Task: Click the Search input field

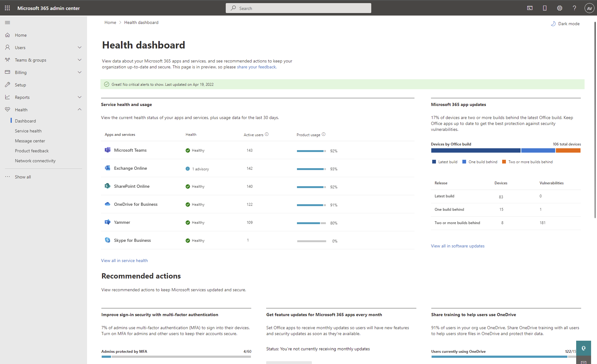Action: coord(298,8)
